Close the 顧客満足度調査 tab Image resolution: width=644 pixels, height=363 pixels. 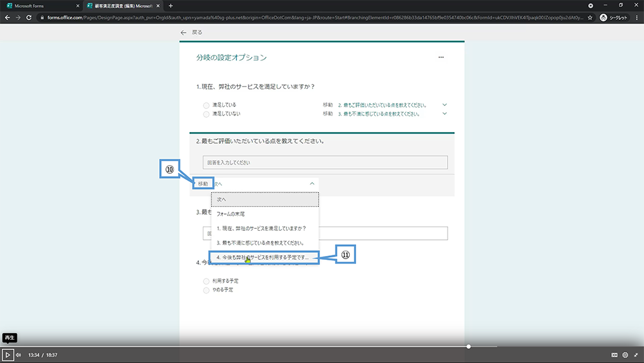point(158,6)
